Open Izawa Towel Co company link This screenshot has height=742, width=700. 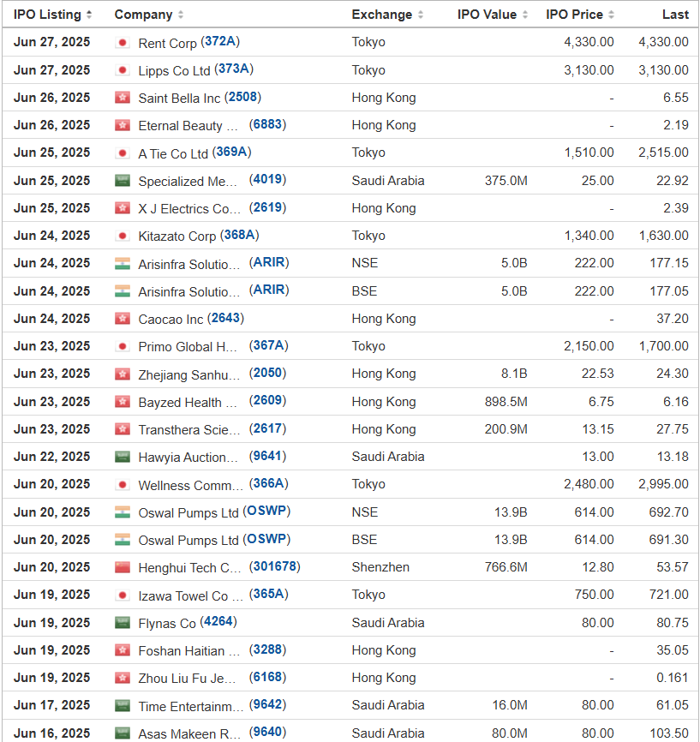tap(190, 595)
